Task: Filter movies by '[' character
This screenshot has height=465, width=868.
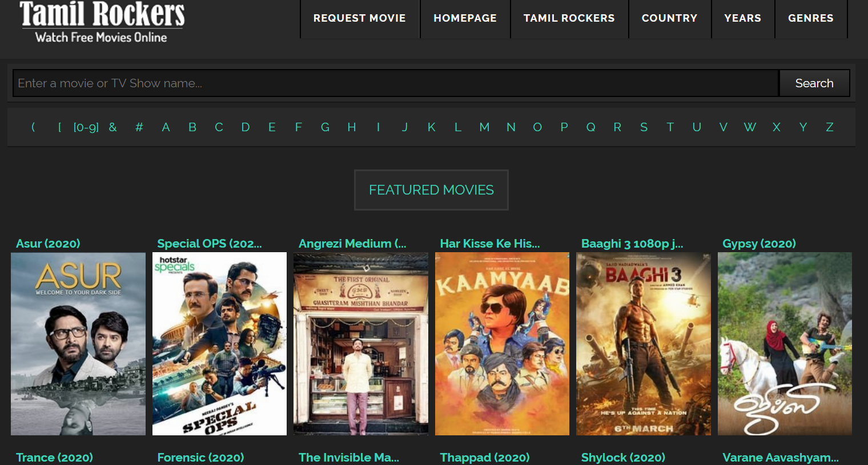Action: (x=59, y=127)
